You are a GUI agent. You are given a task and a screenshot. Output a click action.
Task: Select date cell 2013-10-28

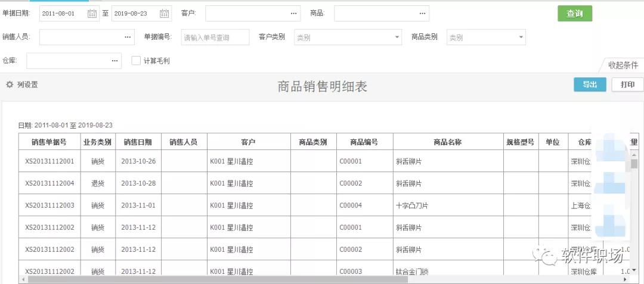click(138, 183)
